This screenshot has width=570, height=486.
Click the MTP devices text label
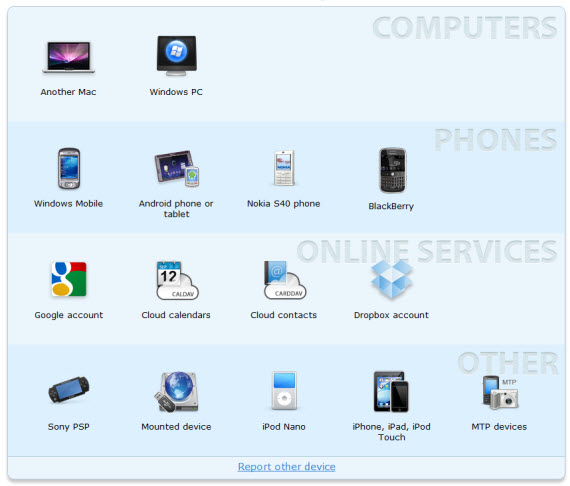pos(499,427)
